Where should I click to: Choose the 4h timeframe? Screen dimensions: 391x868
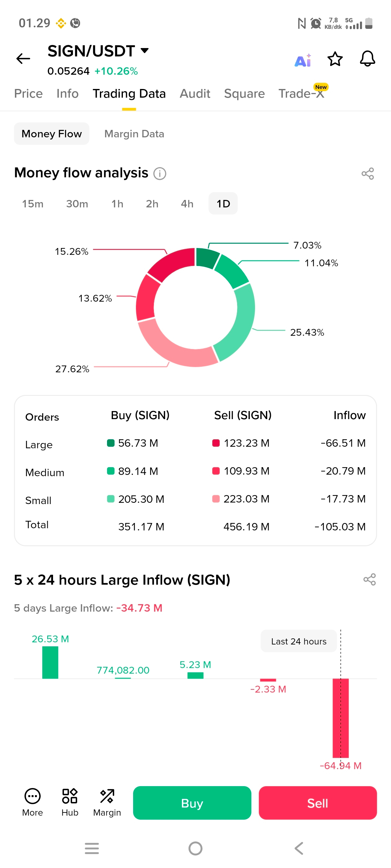(x=187, y=204)
